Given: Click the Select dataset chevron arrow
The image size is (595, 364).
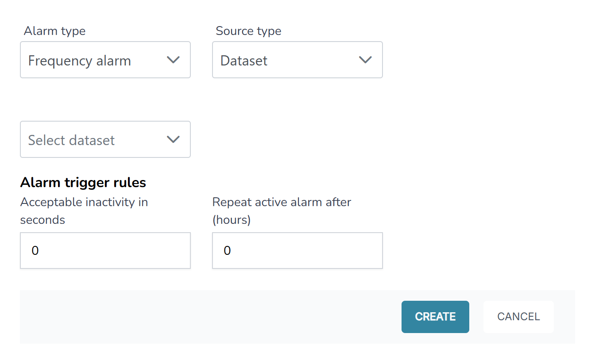Looking at the screenshot, I should click(x=173, y=139).
